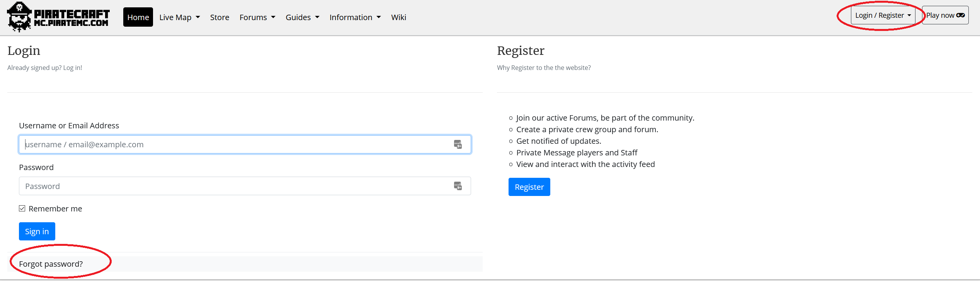Click the autofill icon in the username field
Image resolution: width=980 pixels, height=281 pixels.
[458, 145]
